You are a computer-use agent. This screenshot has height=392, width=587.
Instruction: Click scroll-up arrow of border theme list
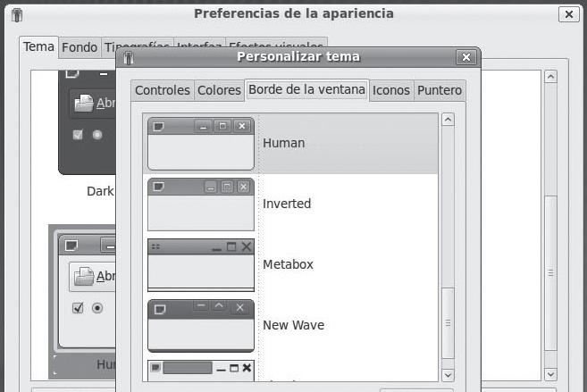point(449,120)
